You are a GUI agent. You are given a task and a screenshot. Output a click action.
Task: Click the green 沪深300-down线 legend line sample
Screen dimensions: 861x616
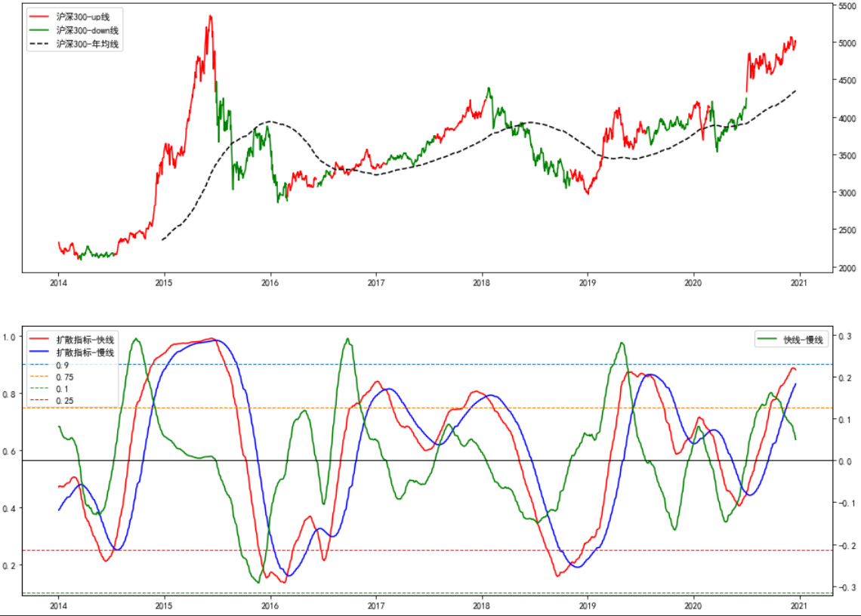pyautogui.click(x=40, y=30)
